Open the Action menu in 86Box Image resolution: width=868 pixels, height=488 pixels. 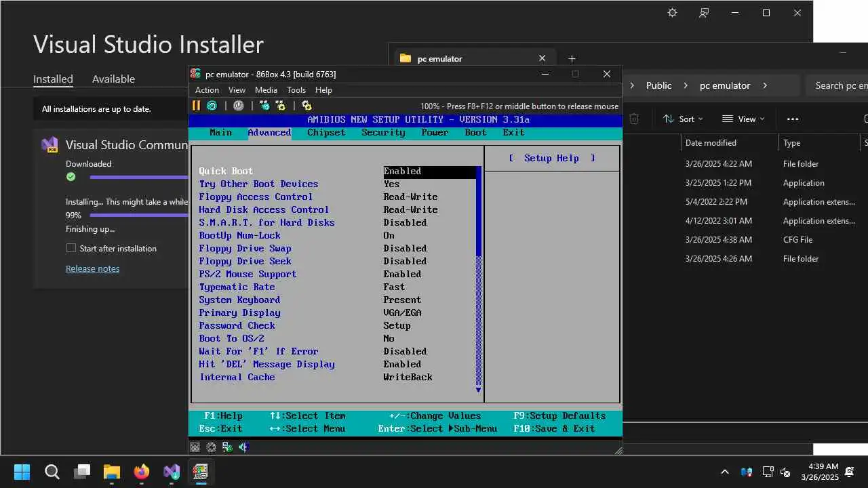point(207,90)
